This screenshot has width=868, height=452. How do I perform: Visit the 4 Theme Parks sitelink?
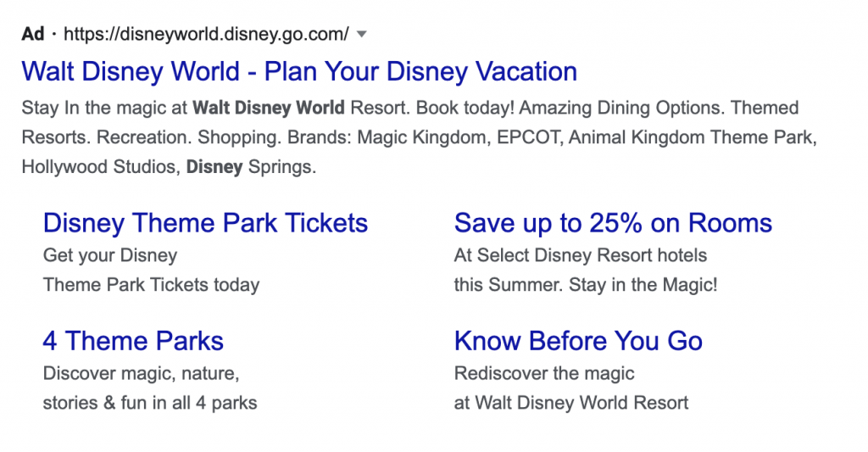[133, 341]
